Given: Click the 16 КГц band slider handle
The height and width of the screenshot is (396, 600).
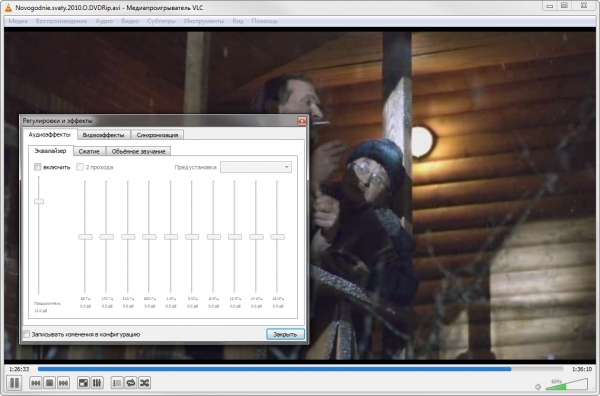Looking at the screenshot, I should pyautogui.click(x=277, y=237).
